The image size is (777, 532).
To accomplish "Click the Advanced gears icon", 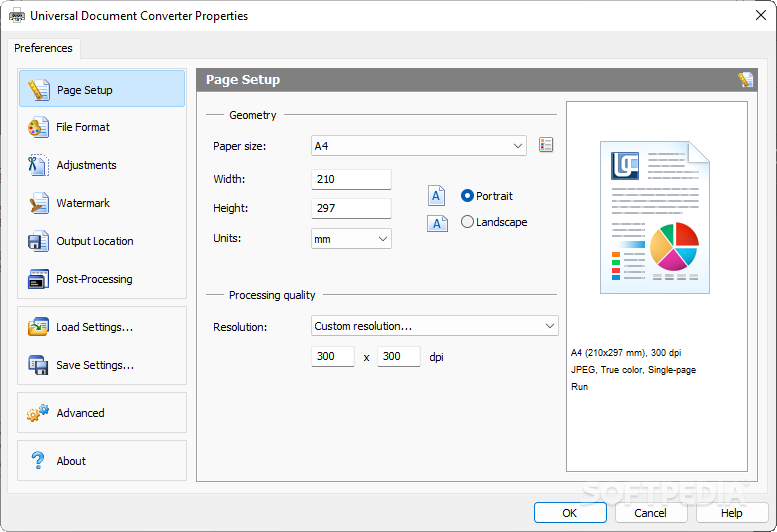I will (38, 413).
